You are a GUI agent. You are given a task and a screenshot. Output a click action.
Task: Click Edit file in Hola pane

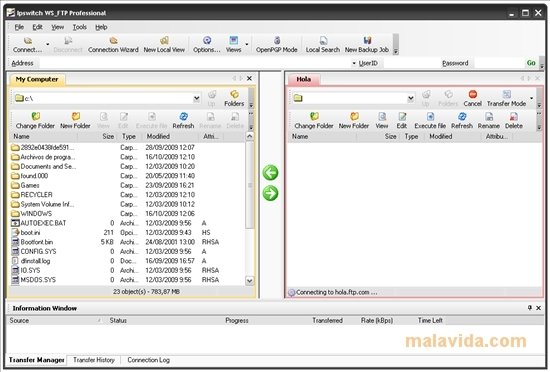pyautogui.click(x=402, y=121)
